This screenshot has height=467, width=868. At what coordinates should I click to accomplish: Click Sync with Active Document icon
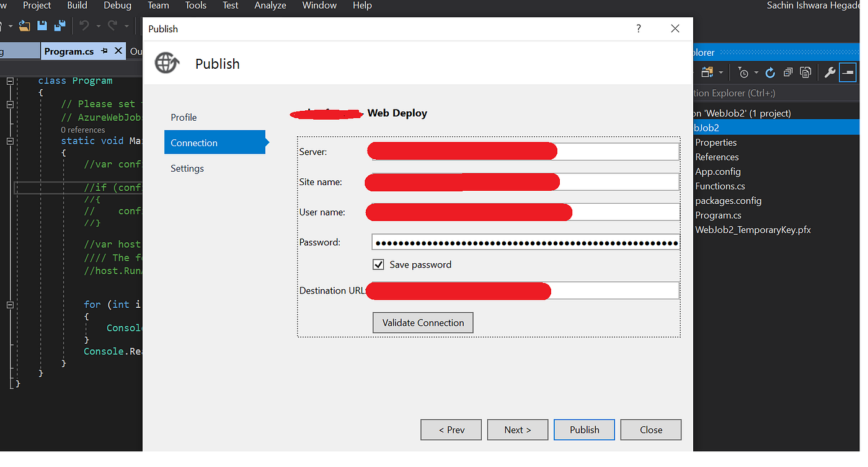click(707, 72)
